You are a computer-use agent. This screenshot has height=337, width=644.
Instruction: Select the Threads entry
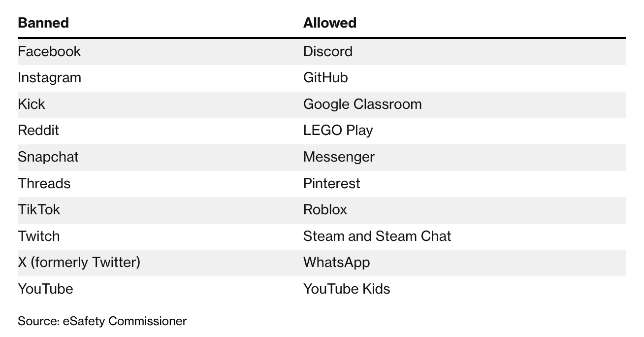click(x=44, y=183)
